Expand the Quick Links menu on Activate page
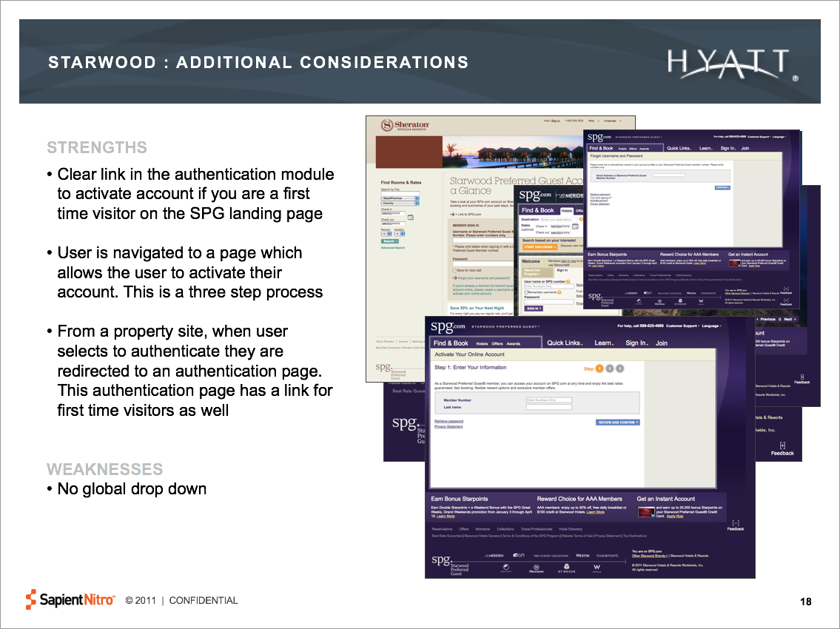 point(565,343)
